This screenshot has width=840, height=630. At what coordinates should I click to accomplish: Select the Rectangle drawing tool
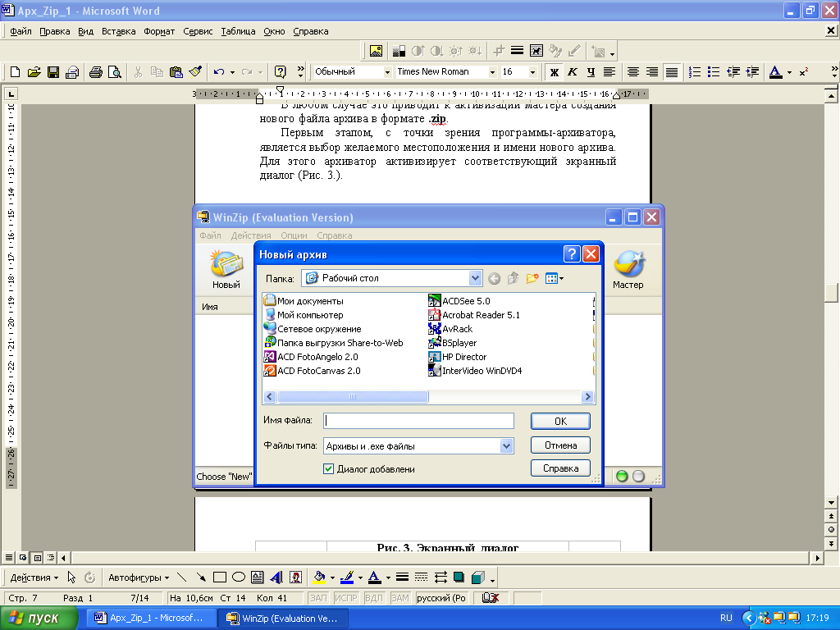(220, 577)
